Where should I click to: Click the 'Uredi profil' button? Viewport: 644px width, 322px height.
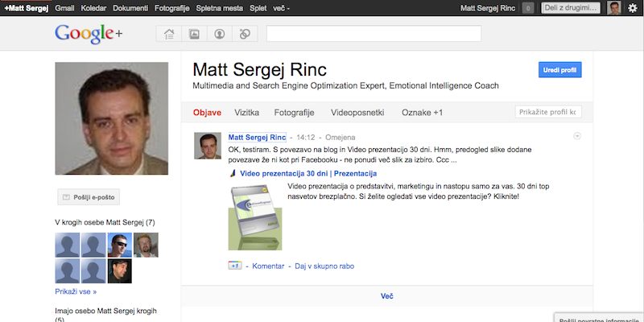[559, 71]
